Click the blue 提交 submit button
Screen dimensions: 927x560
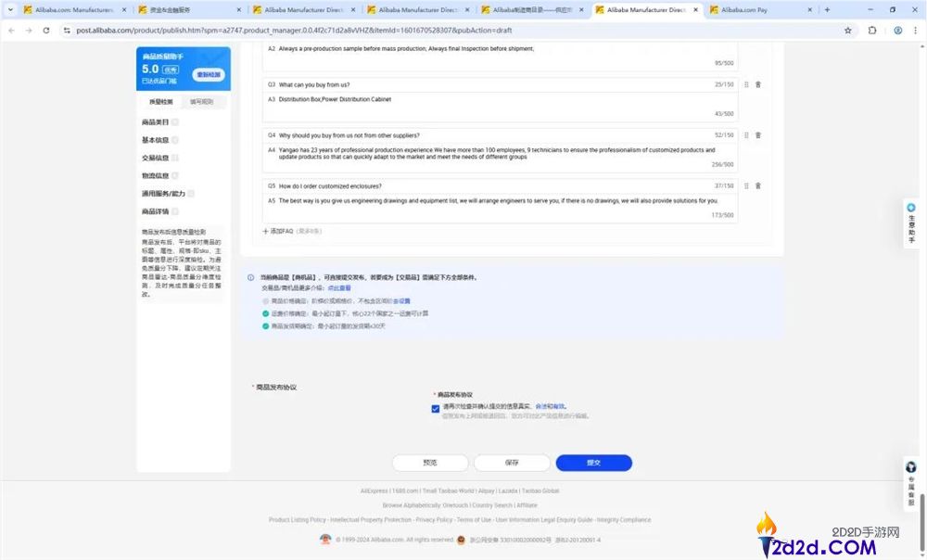(x=593, y=463)
